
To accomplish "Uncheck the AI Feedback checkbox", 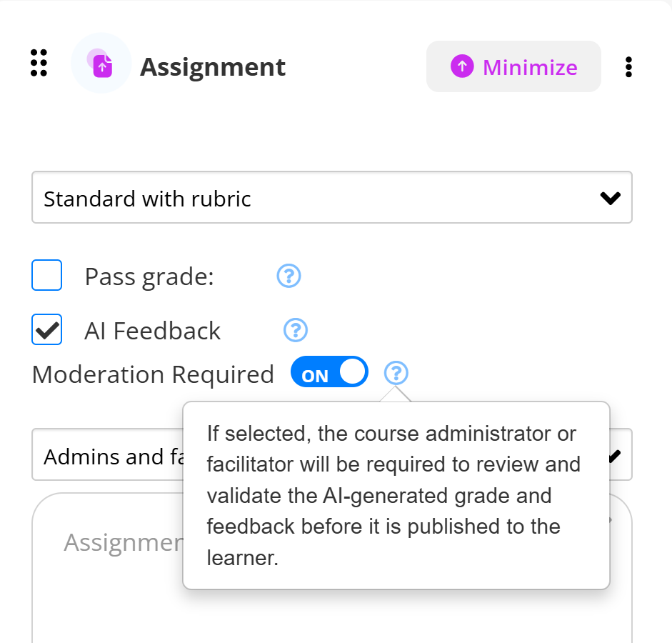I will 47,330.
